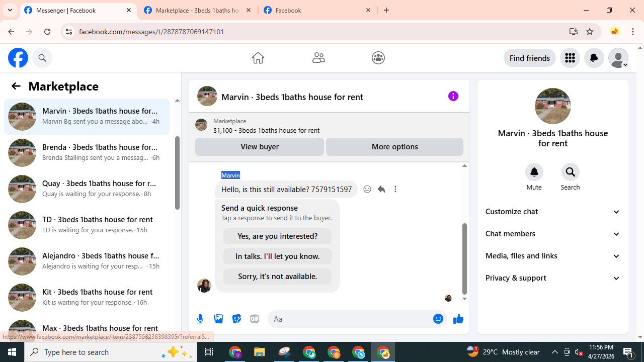Switch to the Marketplace browser tab
This screenshot has height=362, width=644.
(198, 10)
